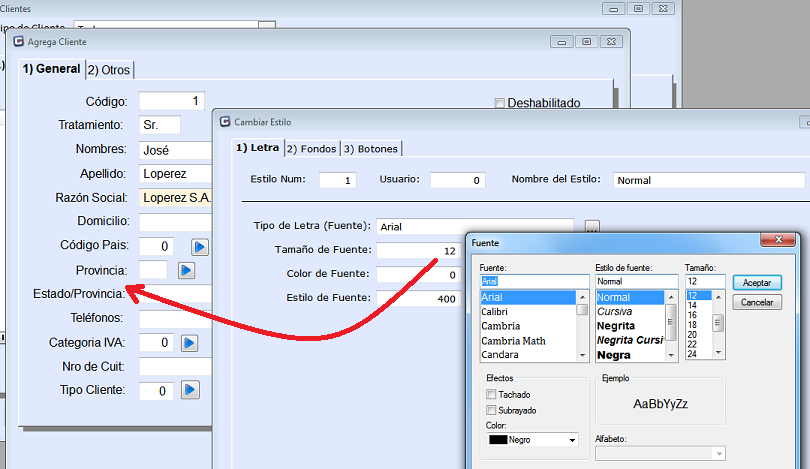The height and width of the screenshot is (469, 810).
Task: Toggle the Subrayado checkbox
Action: [490, 410]
